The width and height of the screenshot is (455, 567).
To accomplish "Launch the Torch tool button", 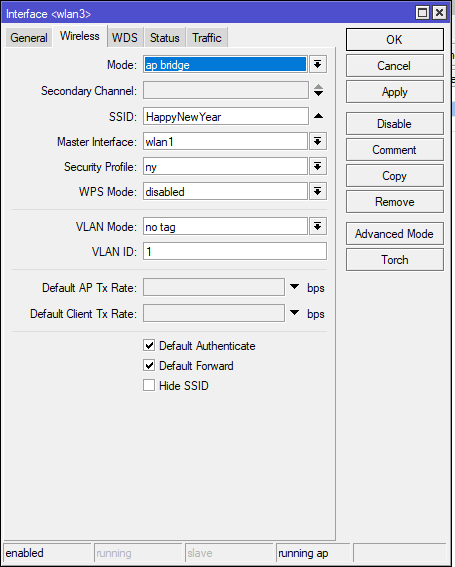I will [395, 260].
